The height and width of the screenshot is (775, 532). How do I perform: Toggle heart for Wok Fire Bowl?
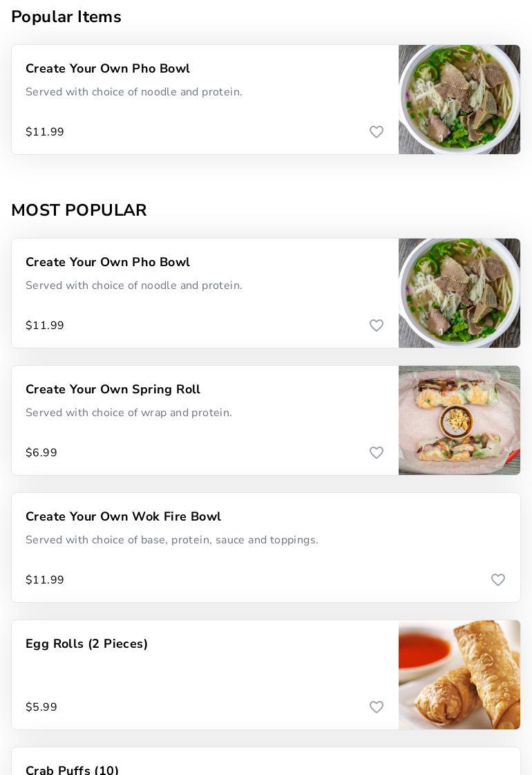tap(498, 580)
